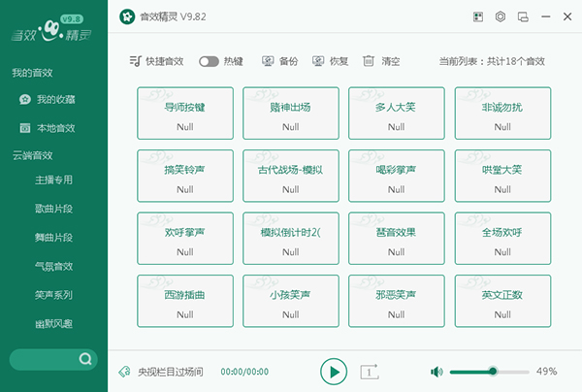Screen dimensions: 582x392
Task: Open the settings hexagon icon in title bar
Action: pos(501,16)
